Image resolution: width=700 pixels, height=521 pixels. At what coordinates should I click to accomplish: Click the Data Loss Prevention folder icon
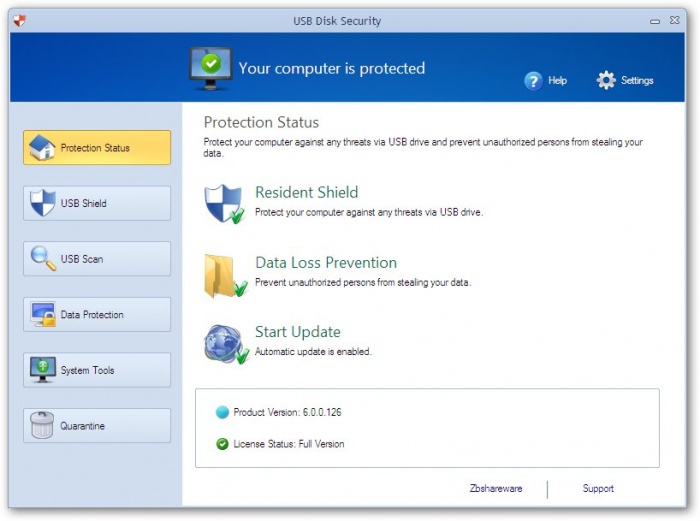coord(224,275)
